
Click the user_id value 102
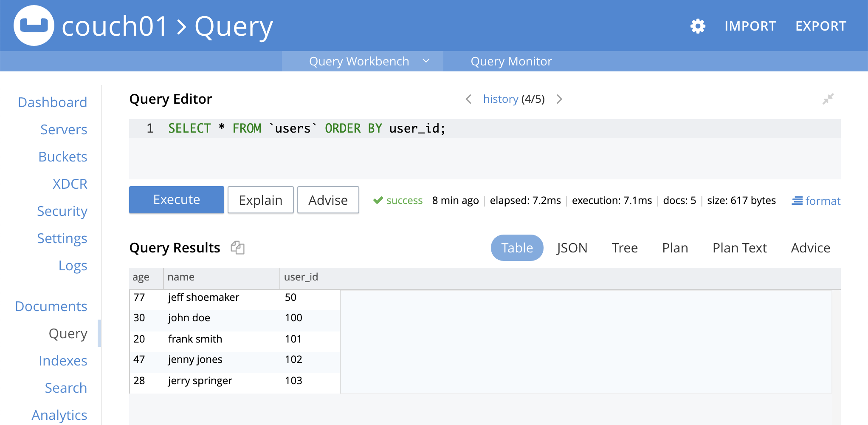[293, 360]
